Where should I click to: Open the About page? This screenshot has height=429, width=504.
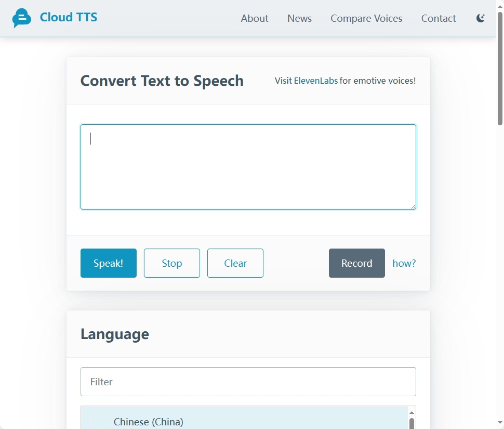pos(255,18)
